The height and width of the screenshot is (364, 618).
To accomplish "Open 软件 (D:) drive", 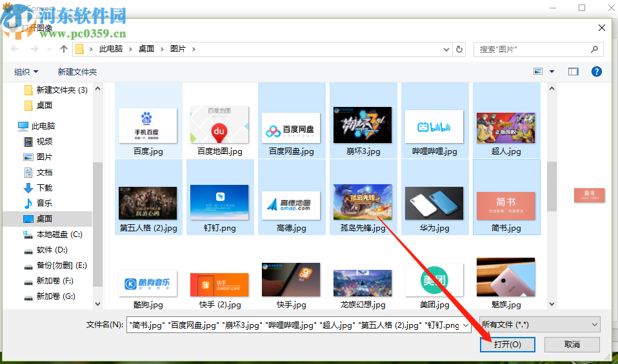I will [x=45, y=250].
